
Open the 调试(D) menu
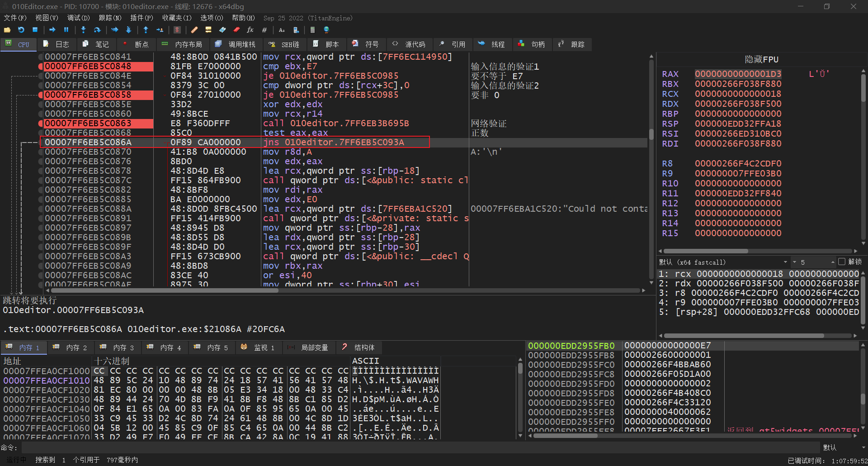click(78, 18)
